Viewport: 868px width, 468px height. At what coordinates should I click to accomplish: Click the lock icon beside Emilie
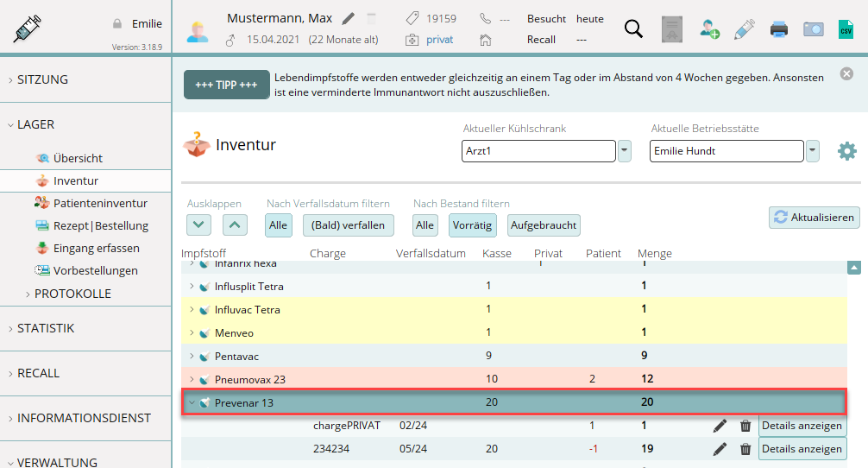pos(117,24)
